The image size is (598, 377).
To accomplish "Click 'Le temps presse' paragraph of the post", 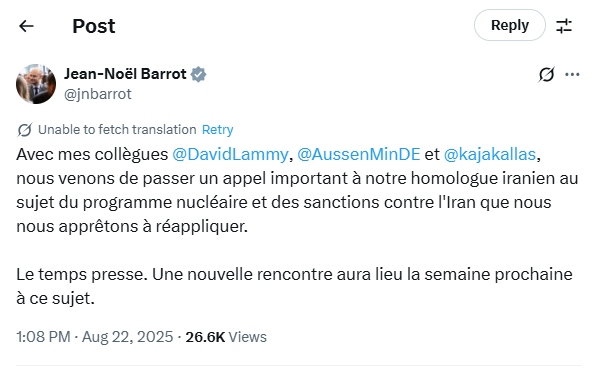I will pos(294,286).
